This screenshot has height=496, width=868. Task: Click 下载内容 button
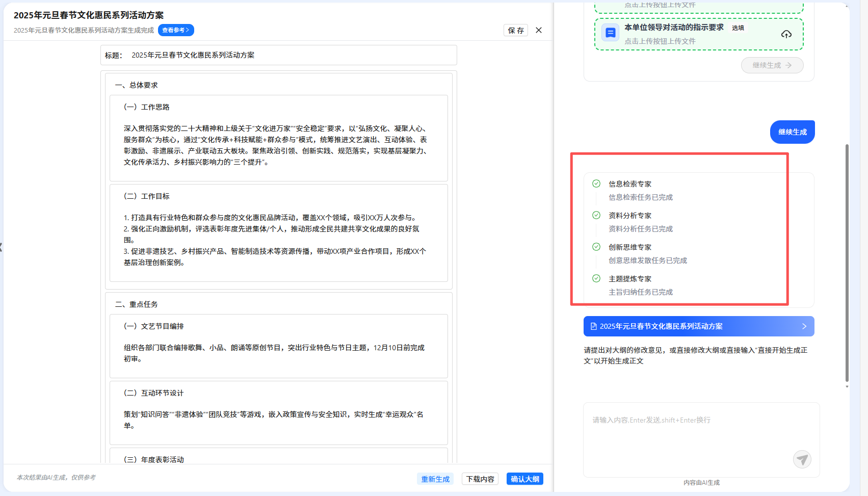click(480, 479)
